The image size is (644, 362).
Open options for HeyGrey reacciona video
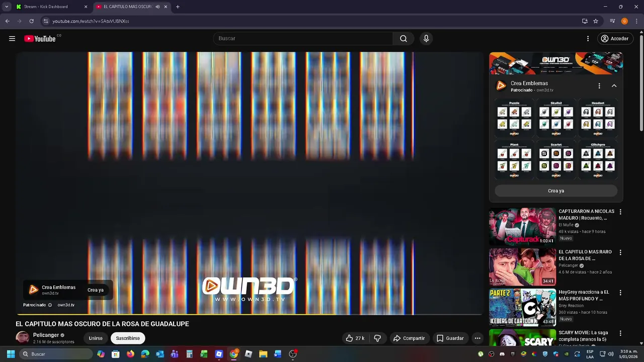[x=620, y=293]
